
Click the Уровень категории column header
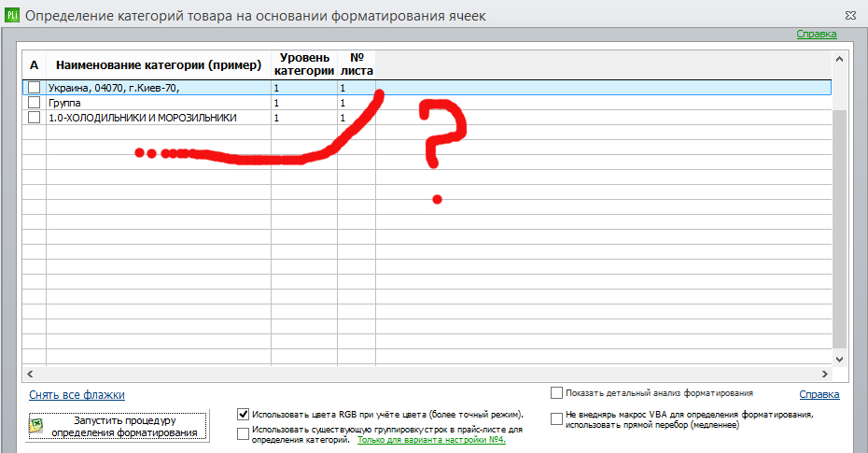click(304, 64)
